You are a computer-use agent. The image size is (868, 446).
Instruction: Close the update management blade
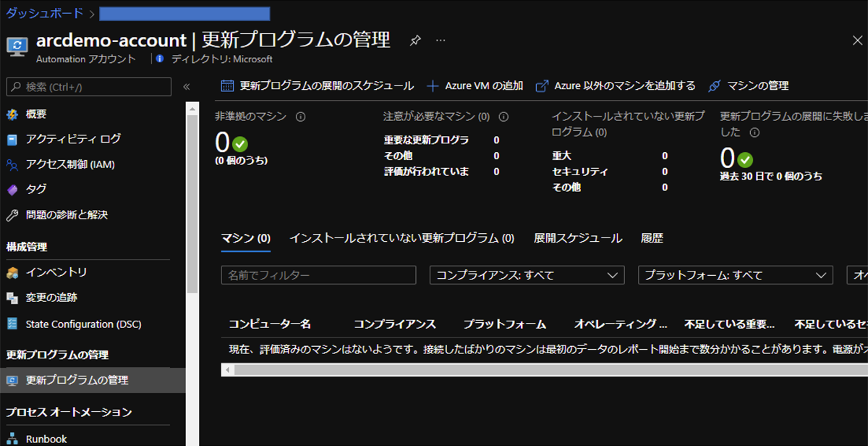point(857,41)
